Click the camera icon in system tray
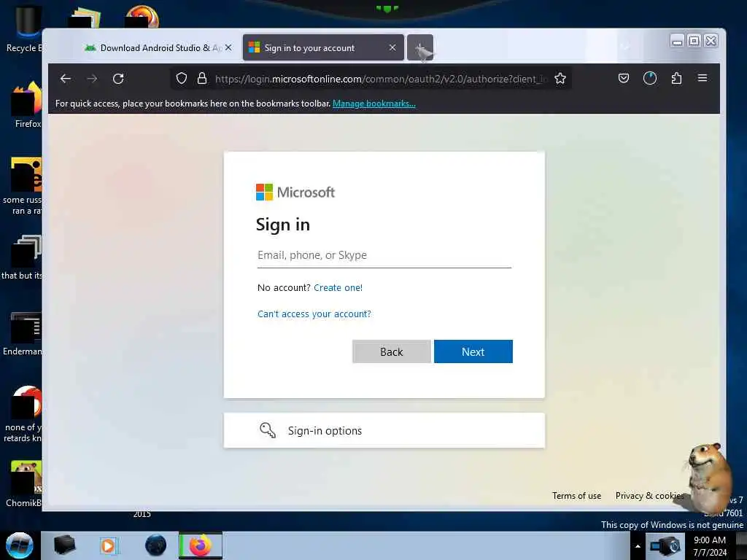Screen dimensions: 747x560 point(665,545)
